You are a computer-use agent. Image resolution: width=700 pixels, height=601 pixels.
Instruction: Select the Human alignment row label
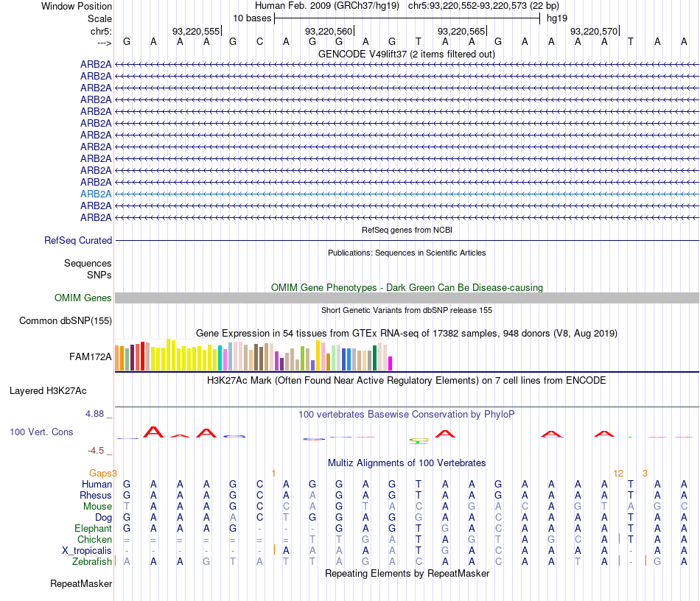pyautogui.click(x=97, y=485)
